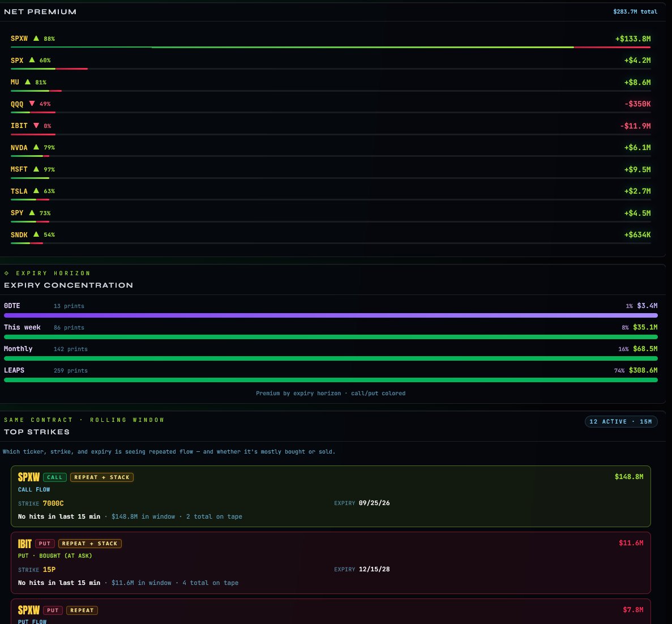Click the CALL tag on SPXW 7000C card
Screen dimensions: 672x624
coord(55,477)
